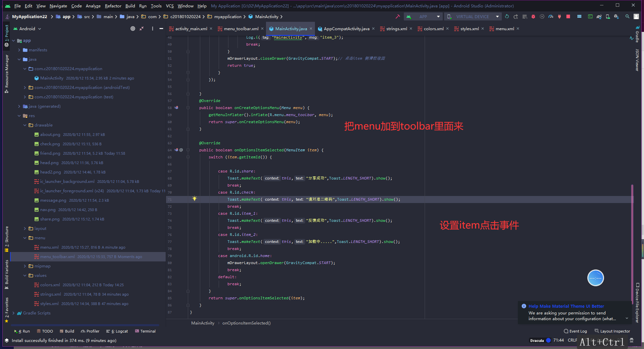Click the Collapse All icon in Project panel
Image resolution: width=644 pixels, height=349 pixels.
142,29
